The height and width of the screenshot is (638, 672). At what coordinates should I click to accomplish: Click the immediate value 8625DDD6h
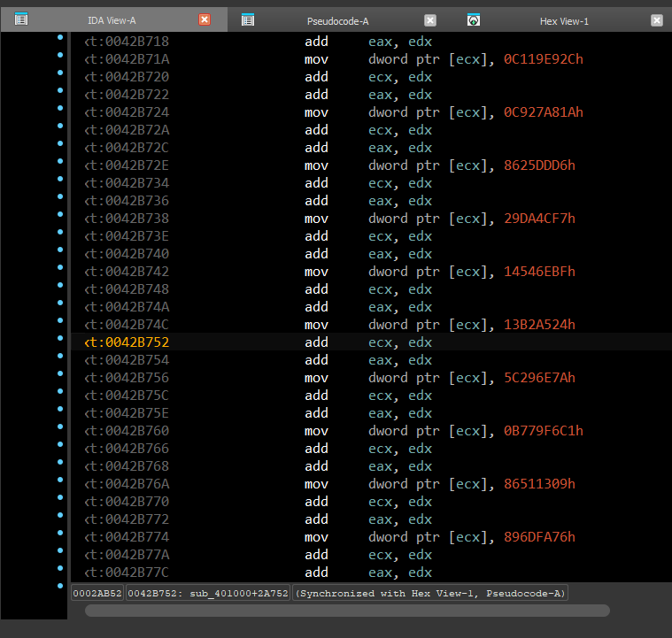click(538, 165)
